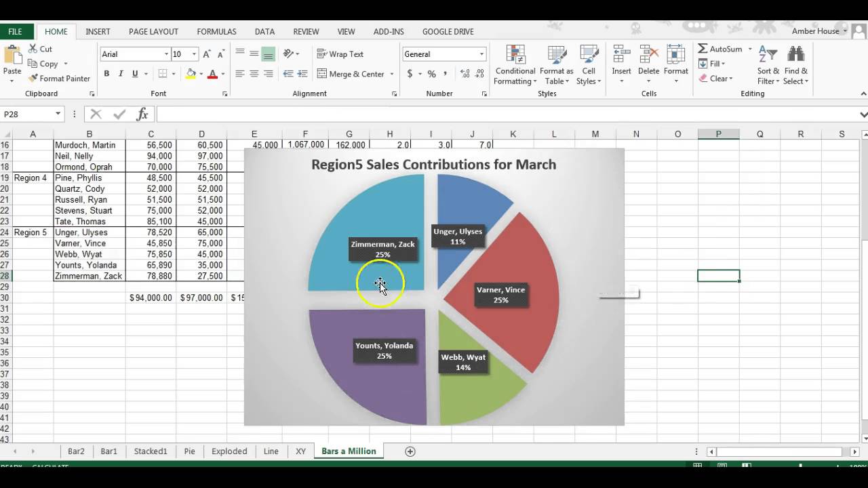The width and height of the screenshot is (868, 488).
Task: Click the Merge & Center button
Action: [x=351, y=74]
